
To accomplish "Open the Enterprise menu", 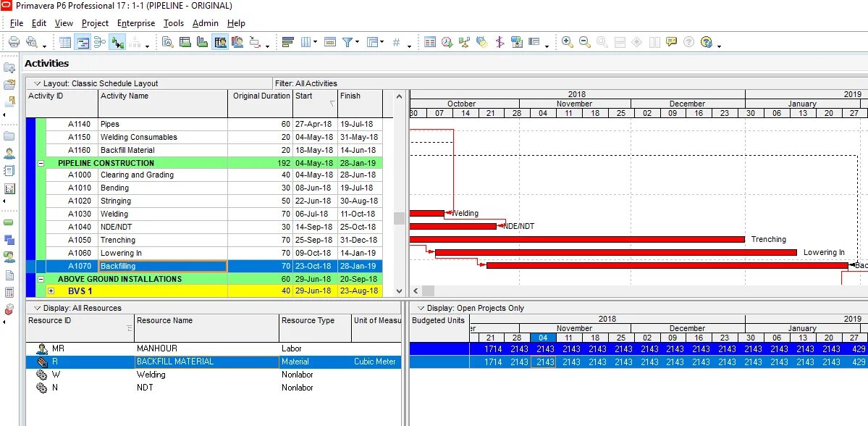I will (136, 23).
